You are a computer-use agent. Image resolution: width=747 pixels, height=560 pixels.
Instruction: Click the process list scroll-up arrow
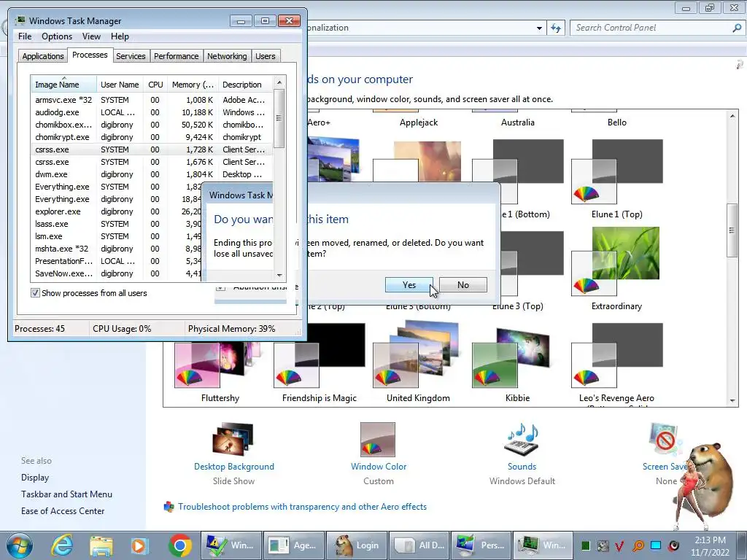[x=279, y=82]
